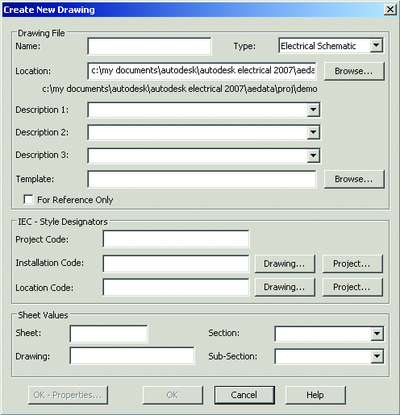Image resolution: width=400 pixels, height=415 pixels.
Task: Click the Cancel button
Action: (x=244, y=395)
